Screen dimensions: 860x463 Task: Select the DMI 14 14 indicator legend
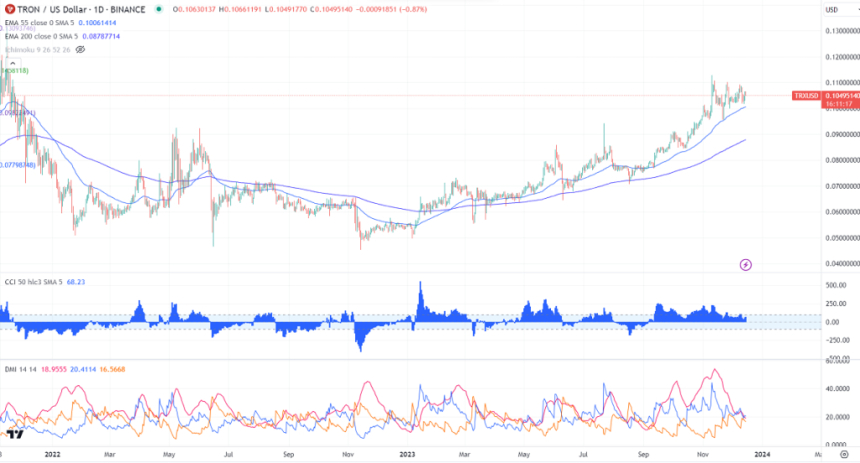pyautogui.click(x=20, y=369)
